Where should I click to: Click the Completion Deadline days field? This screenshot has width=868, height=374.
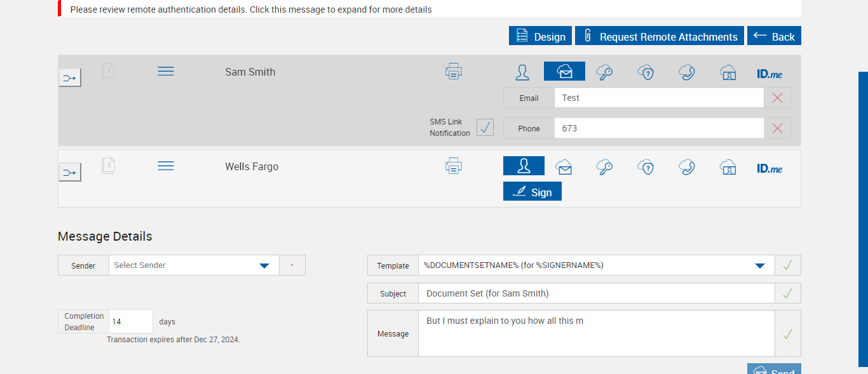click(130, 322)
